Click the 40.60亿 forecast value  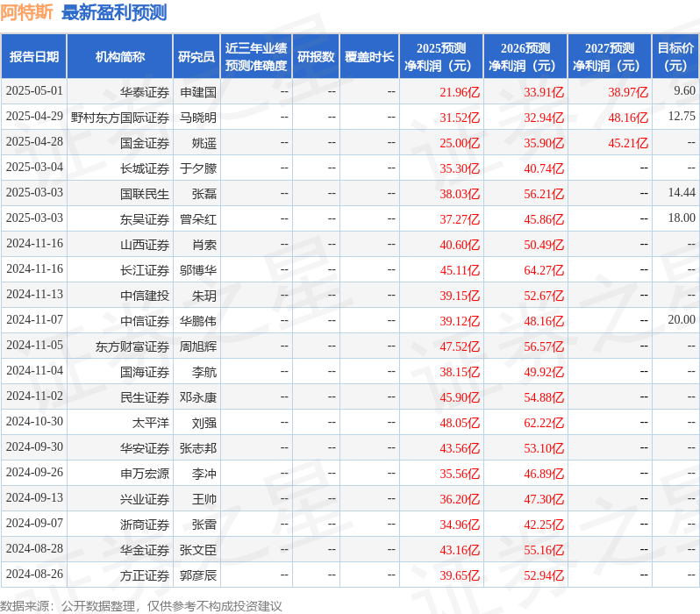460,245
